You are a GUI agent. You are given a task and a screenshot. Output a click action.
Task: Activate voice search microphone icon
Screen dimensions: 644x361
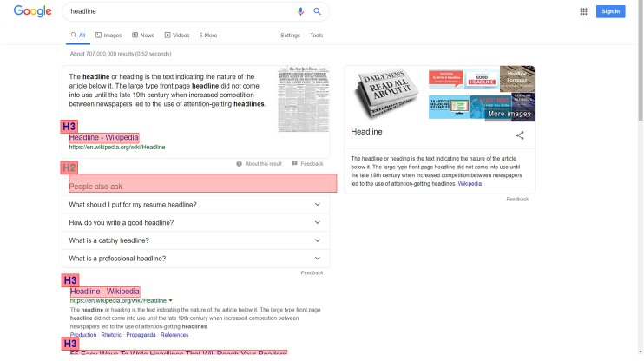(x=300, y=11)
